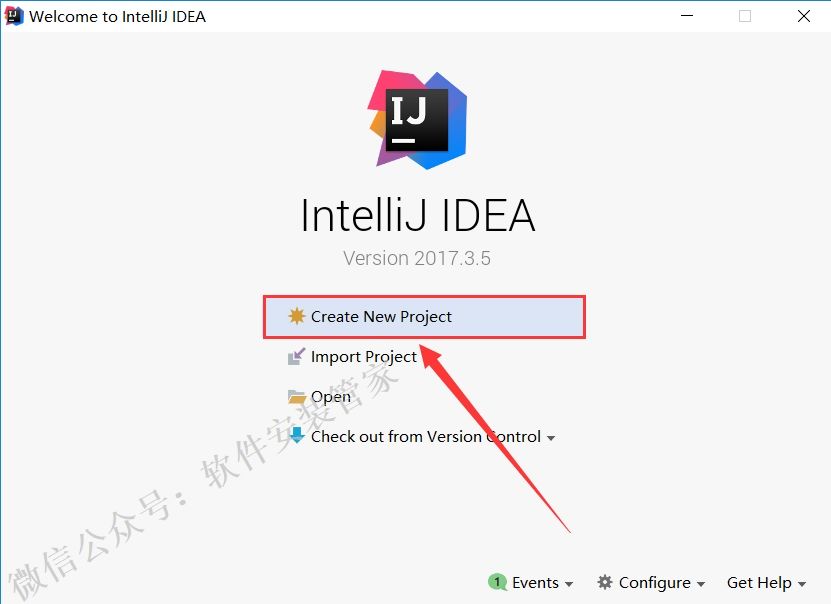Choose Import Project

[x=364, y=357]
